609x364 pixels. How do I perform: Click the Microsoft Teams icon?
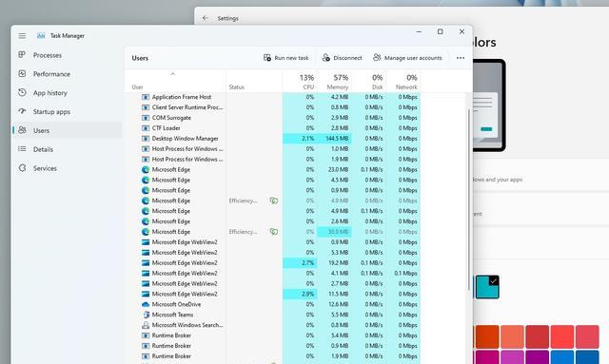click(x=146, y=315)
